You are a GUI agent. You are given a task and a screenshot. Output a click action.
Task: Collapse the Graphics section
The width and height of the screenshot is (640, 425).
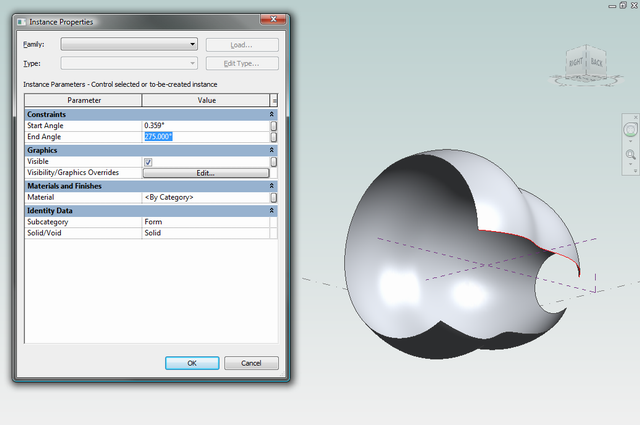coord(271,150)
